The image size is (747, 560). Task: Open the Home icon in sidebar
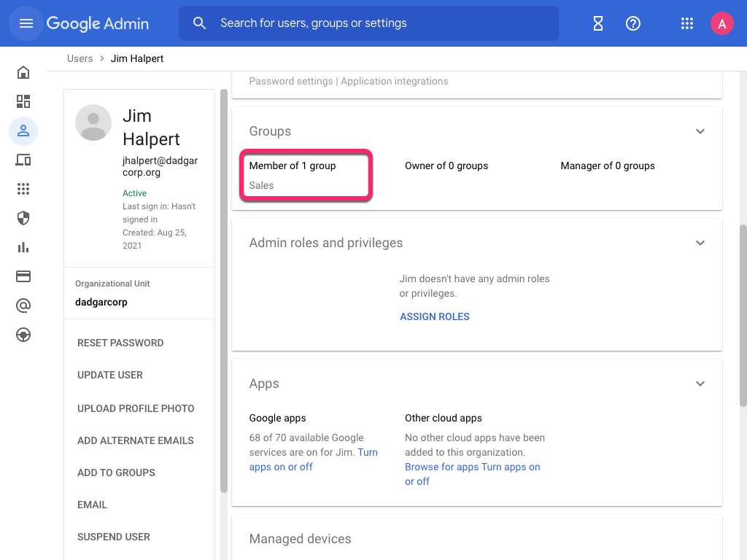[23, 72]
